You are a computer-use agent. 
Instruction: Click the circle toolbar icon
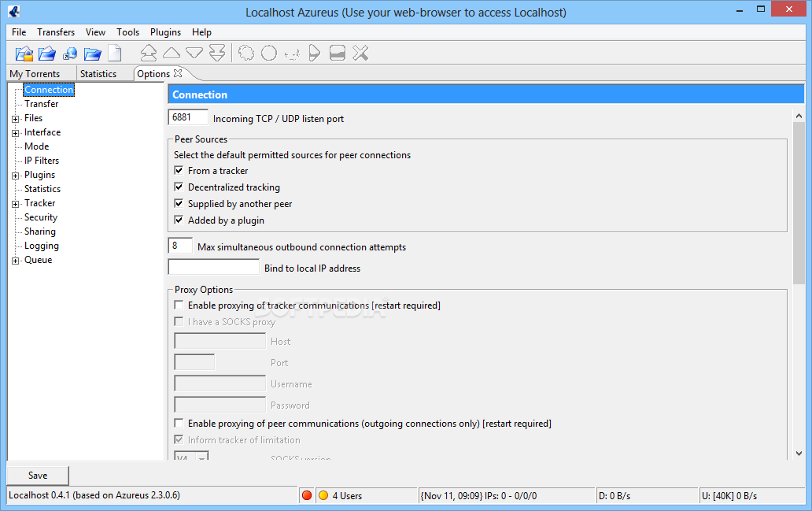[269, 53]
